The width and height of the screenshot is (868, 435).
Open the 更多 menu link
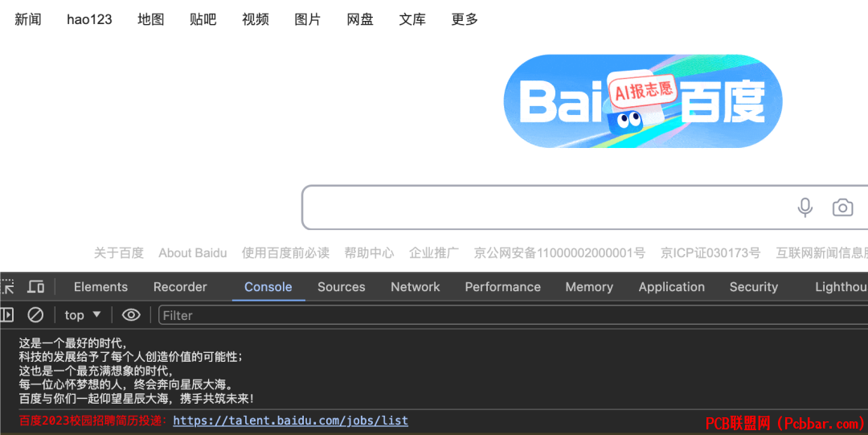coord(465,19)
